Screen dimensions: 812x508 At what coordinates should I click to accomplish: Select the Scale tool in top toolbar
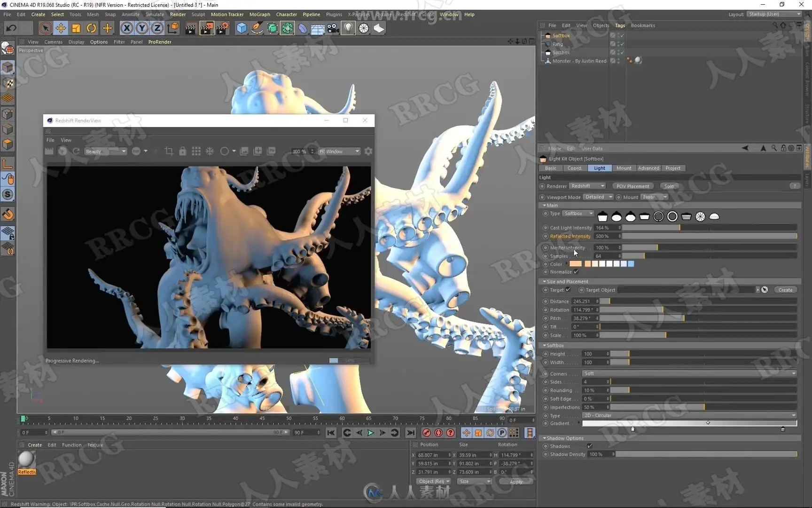pyautogui.click(x=76, y=28)
